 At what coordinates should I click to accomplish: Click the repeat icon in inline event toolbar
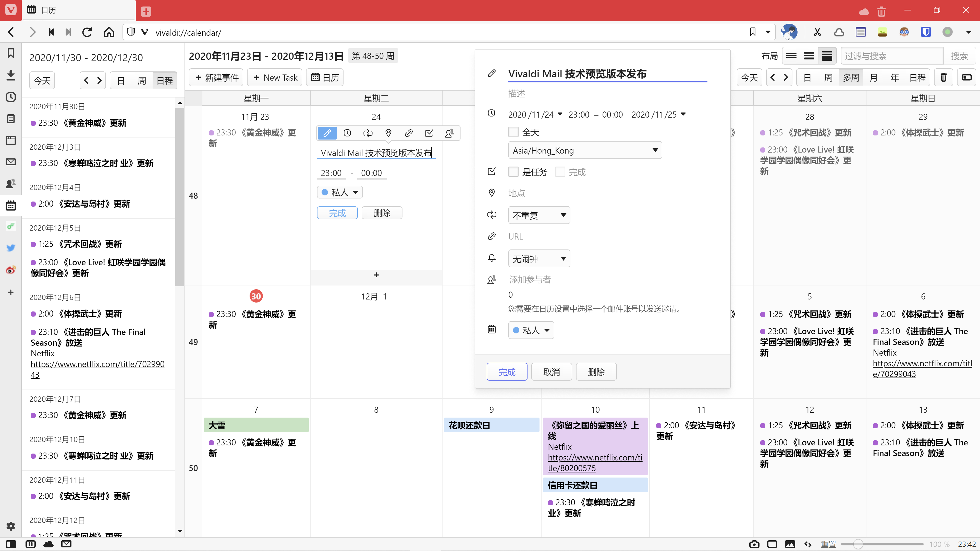[367, 133]
